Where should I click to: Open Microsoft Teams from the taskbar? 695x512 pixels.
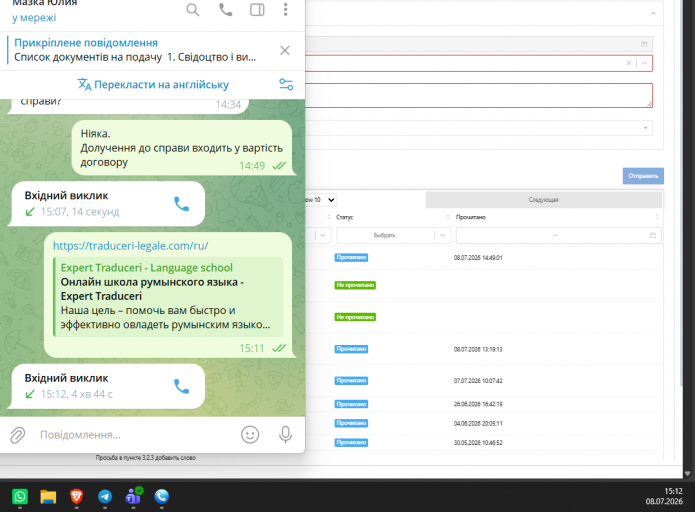[133, 496]
